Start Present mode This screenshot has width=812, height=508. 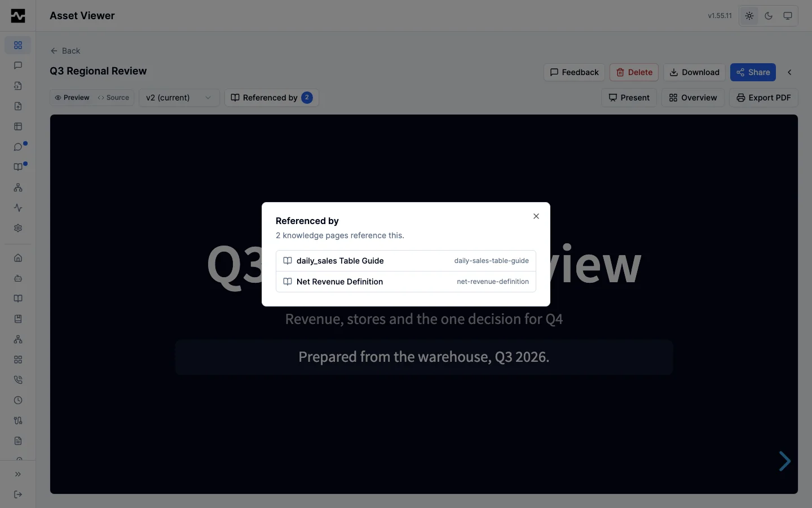(x=629, y=98)
